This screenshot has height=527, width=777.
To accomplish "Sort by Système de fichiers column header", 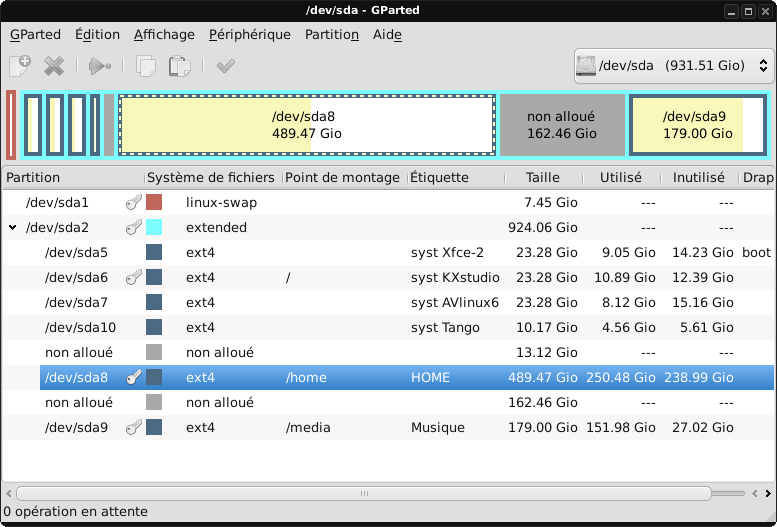I will (213, 177).
